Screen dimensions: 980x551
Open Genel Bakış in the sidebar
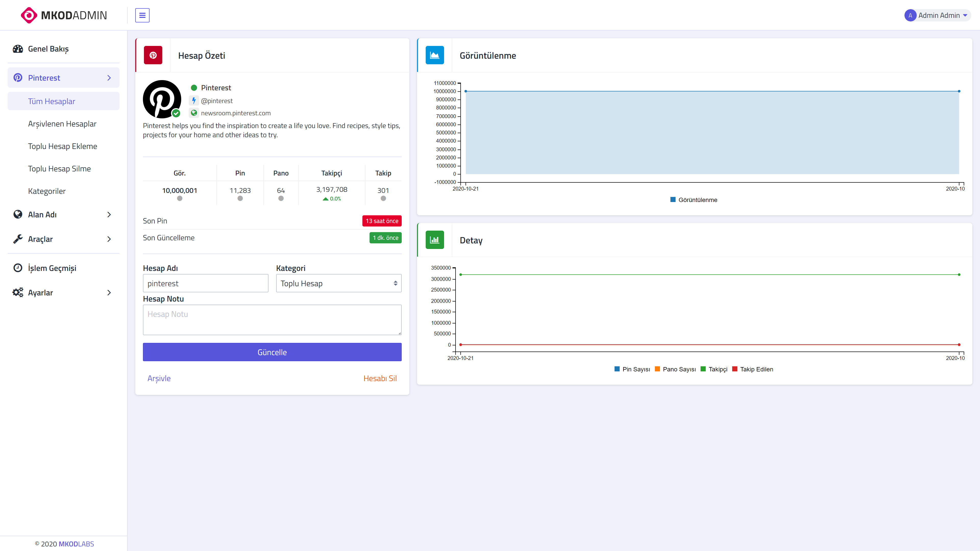click(64, 49)
